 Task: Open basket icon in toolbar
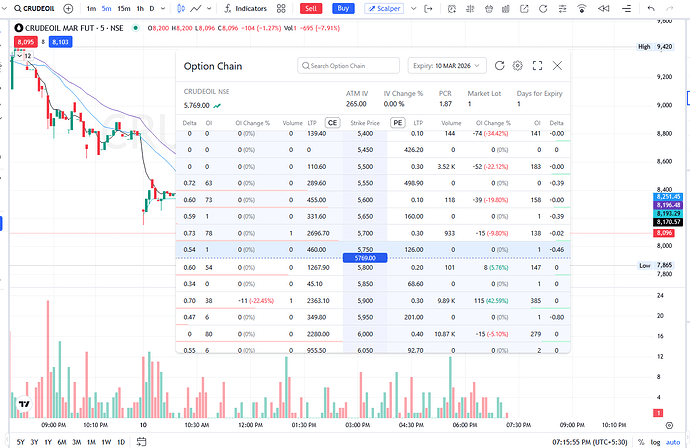pyautogui.click(x=488, y=8)
